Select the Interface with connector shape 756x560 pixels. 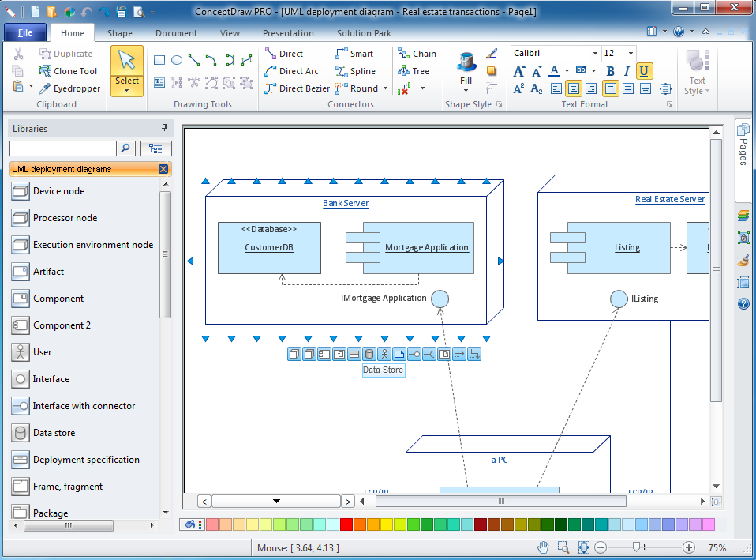[x=73, y=406]
